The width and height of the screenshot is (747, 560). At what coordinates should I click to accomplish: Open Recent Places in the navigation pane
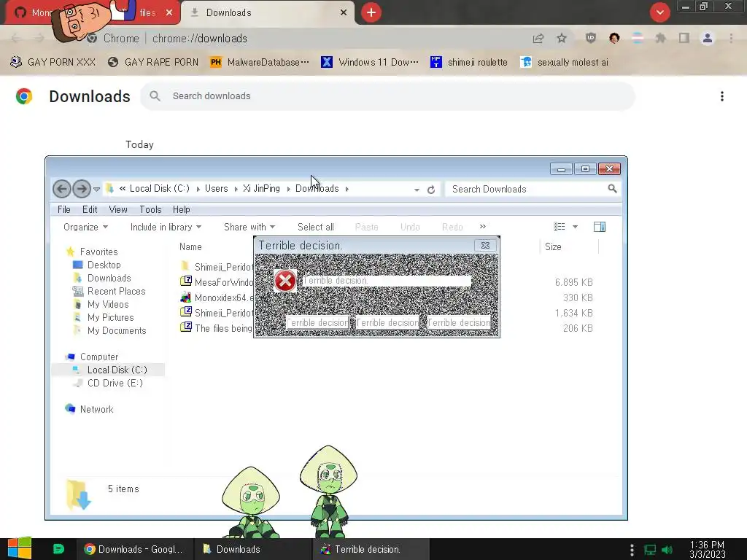[109, 291]
